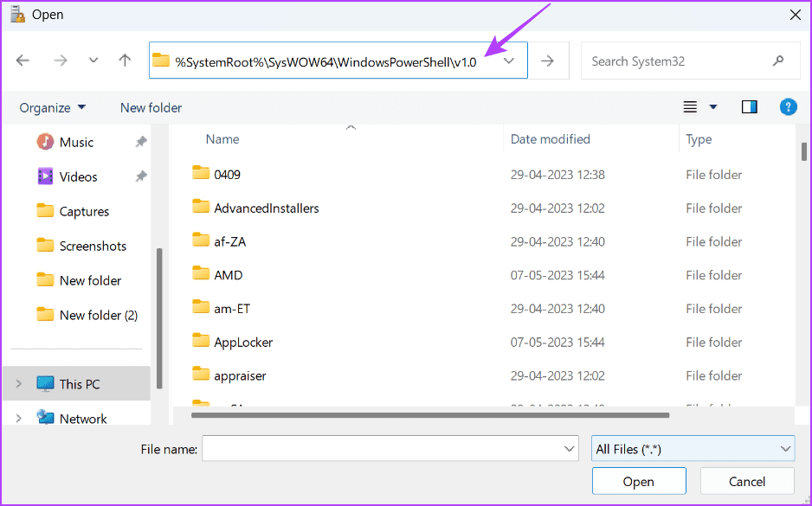The height and width of the screenshot is (506, 812).
Task: Click the 0409 folder name
Action: coord(228,175)
